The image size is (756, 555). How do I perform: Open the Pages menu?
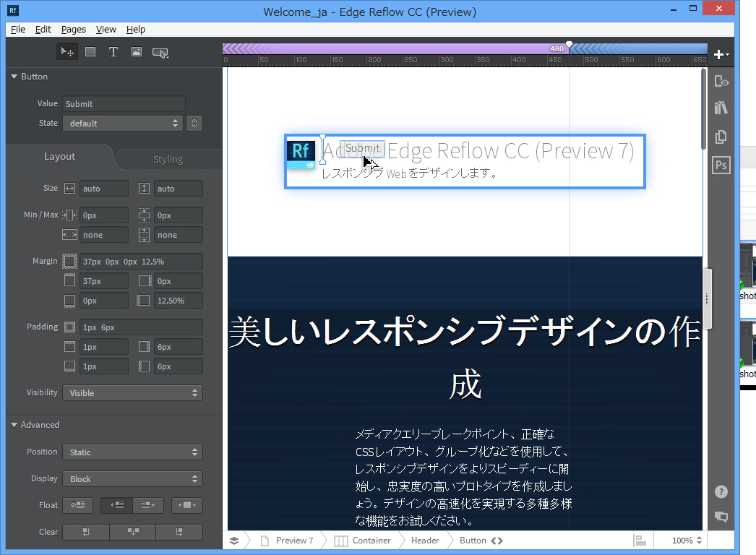tap(73, 30)
